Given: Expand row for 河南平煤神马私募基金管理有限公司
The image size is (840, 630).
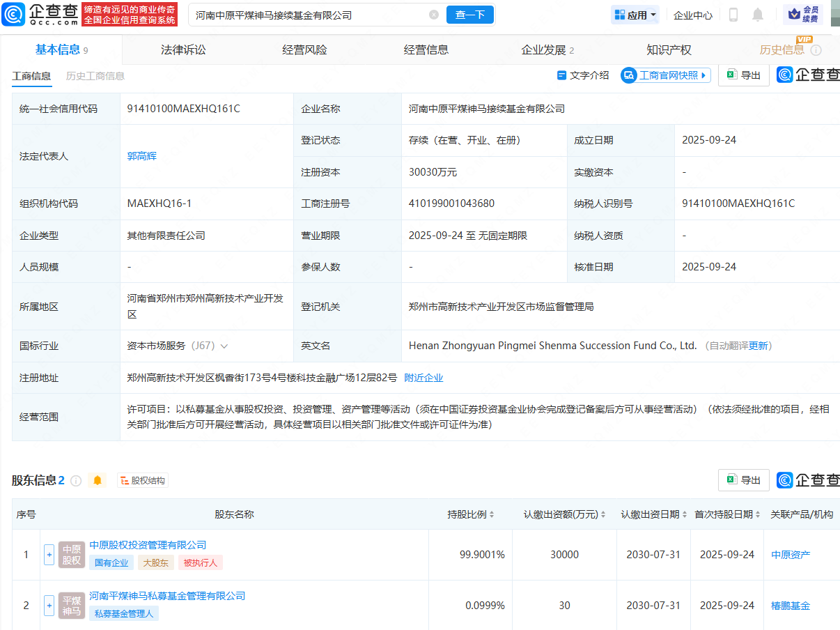Looking at the screenshot, I should [49, 606].
